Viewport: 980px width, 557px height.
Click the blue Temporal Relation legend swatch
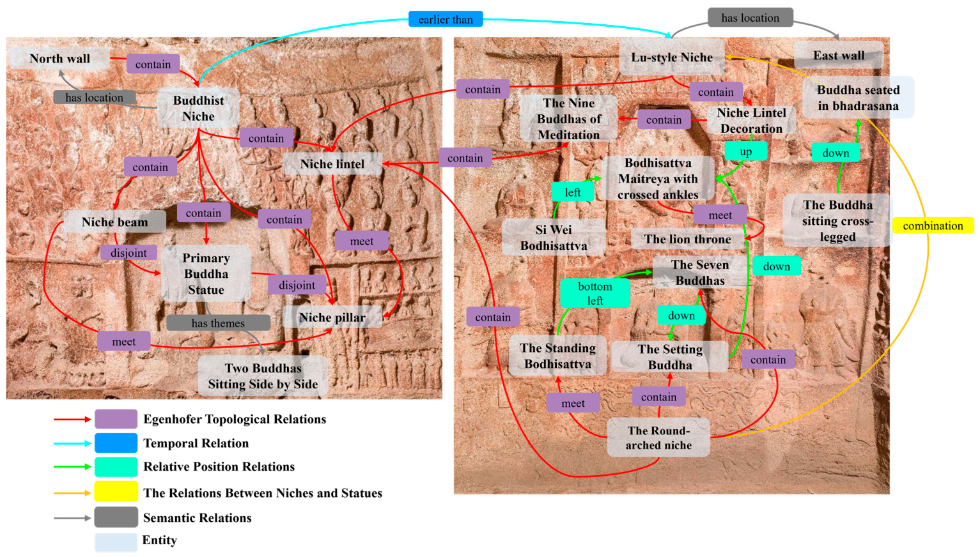tap(116, 443)
